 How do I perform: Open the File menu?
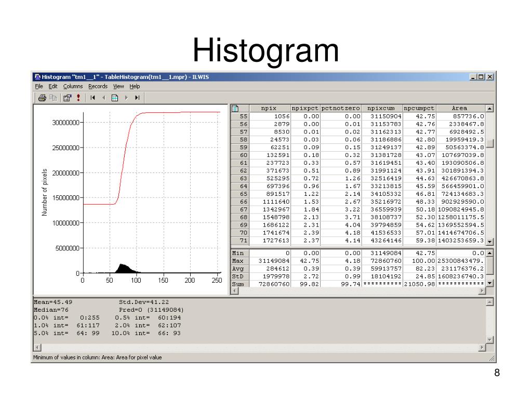click(x=38, y=87)
